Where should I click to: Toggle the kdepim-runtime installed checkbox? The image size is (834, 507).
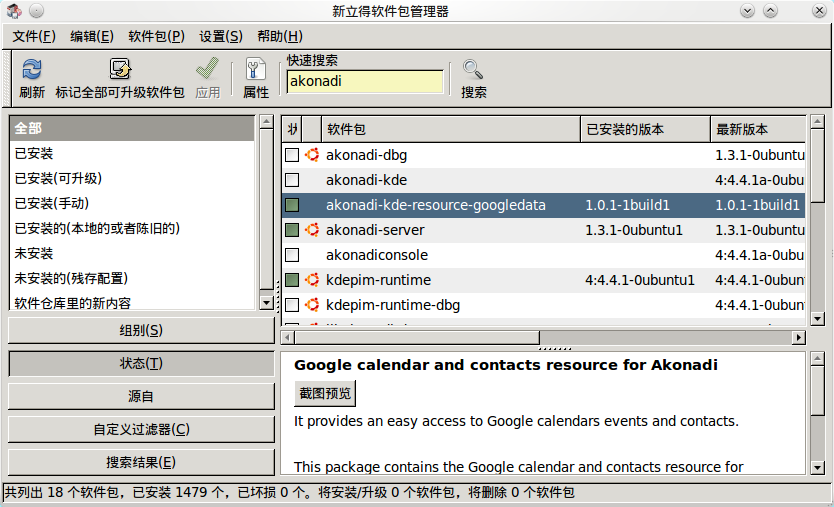292,280
